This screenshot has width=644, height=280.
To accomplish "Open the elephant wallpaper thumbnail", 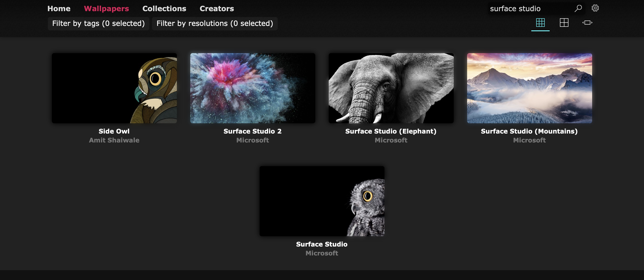I will 391,88.
